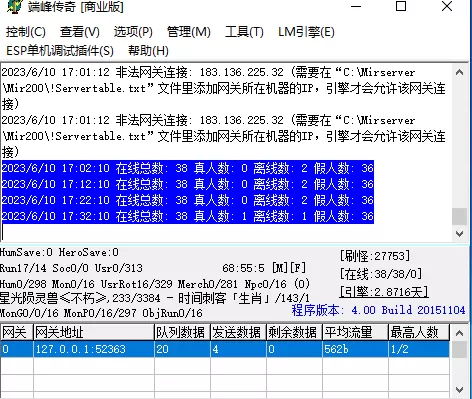Click the MonG0/0/16 MonP0/16/297 status line
This screenshot has height=399, width=472.
tap(101, 313)
